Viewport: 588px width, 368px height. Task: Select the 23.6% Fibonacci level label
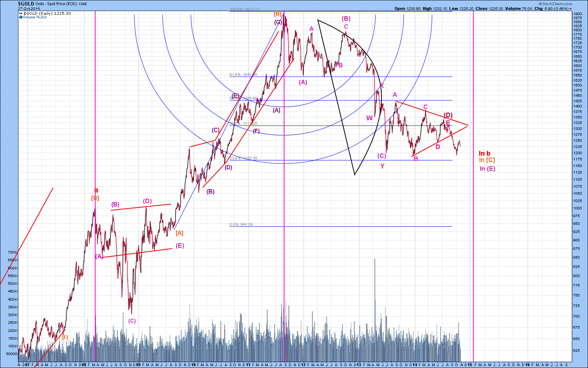(243, 158)
